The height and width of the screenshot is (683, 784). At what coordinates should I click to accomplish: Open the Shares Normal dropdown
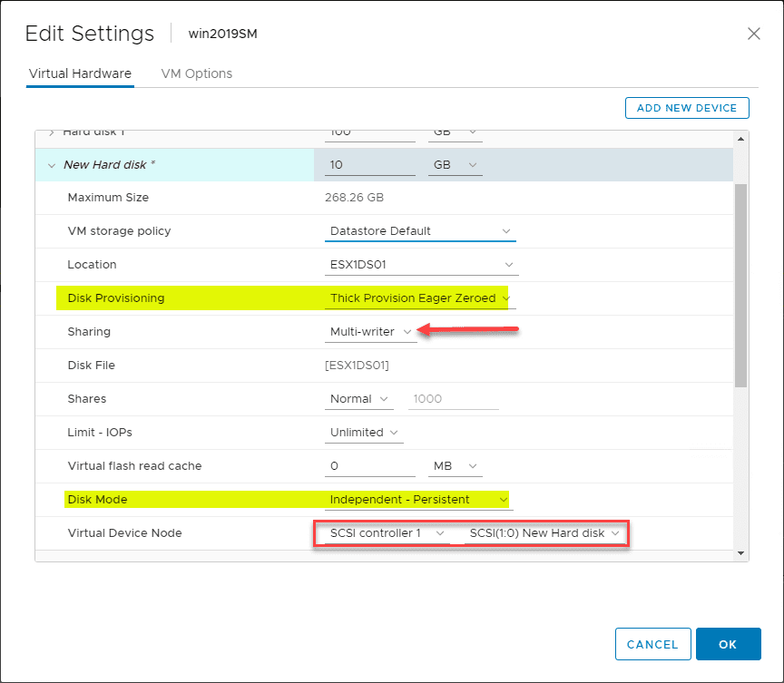pos(359,399)
